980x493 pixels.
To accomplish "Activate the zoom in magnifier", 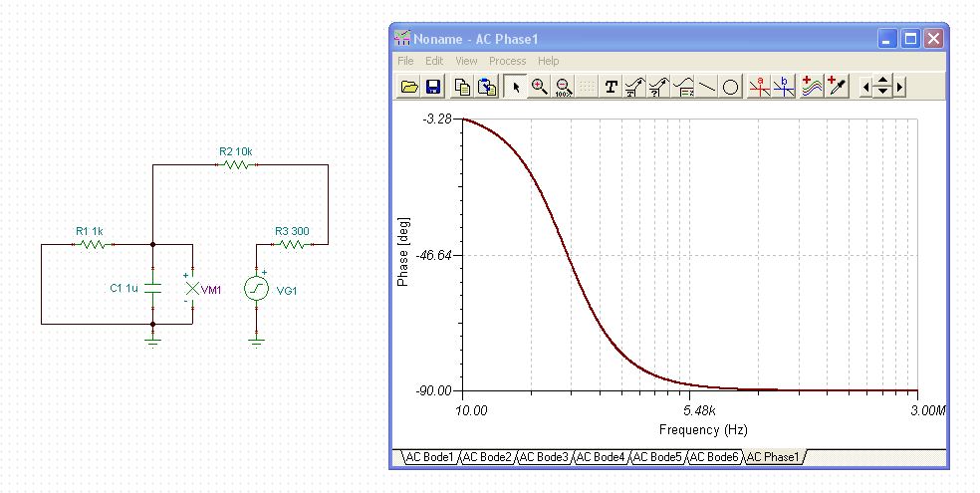I will coord(540,87).
